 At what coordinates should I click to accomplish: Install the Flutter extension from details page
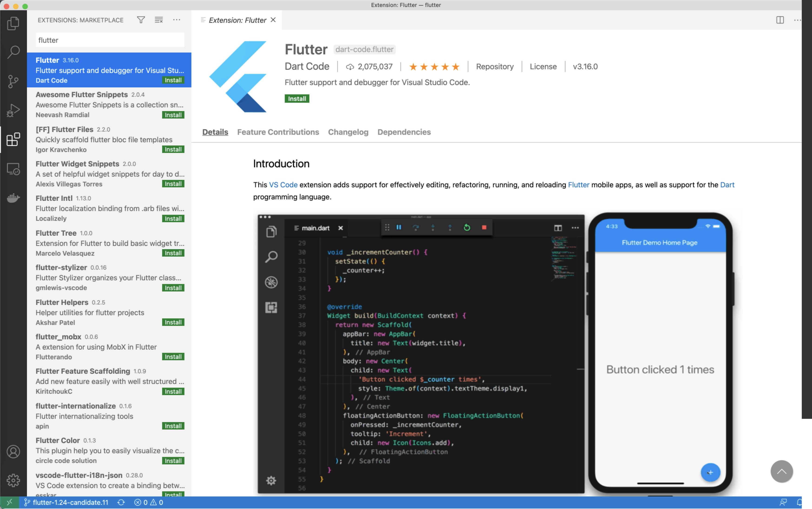[x=297, y=99]
